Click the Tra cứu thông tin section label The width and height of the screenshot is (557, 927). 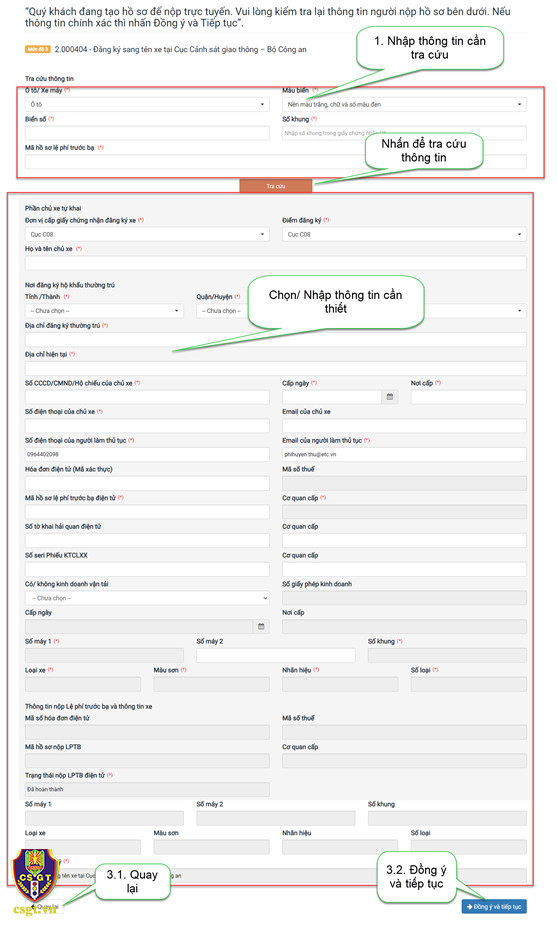49,79
